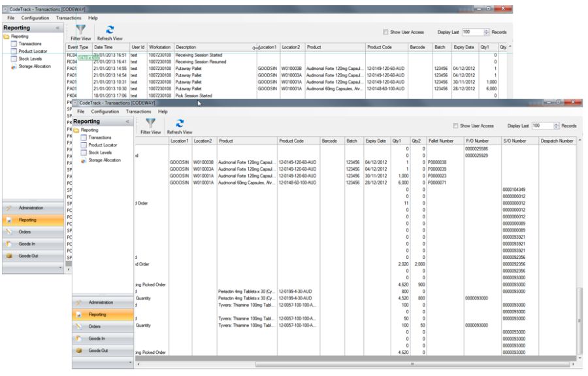Click Filter View funnel icon in back window
The height and width of the screenshot is (376, 588).
point(80,30)
